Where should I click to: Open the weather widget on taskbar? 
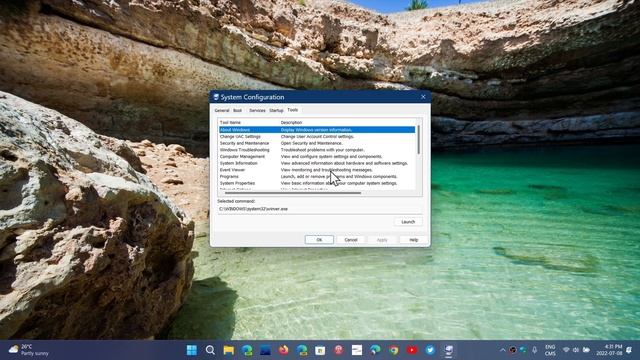tap(29, 350)
